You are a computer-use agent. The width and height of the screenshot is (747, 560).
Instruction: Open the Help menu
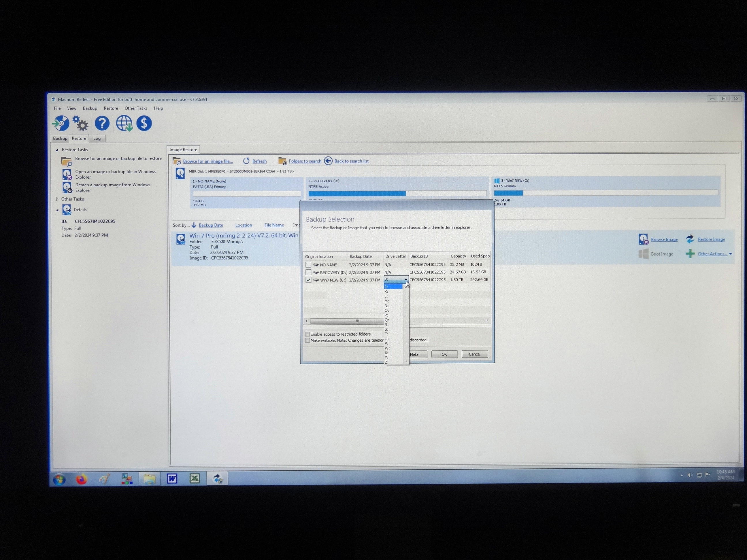point(159,108)
